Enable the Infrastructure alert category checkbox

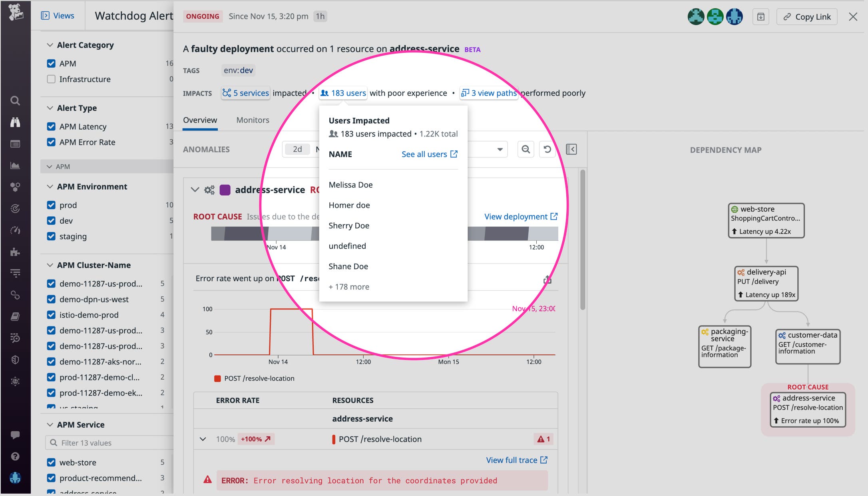[51, 79]
